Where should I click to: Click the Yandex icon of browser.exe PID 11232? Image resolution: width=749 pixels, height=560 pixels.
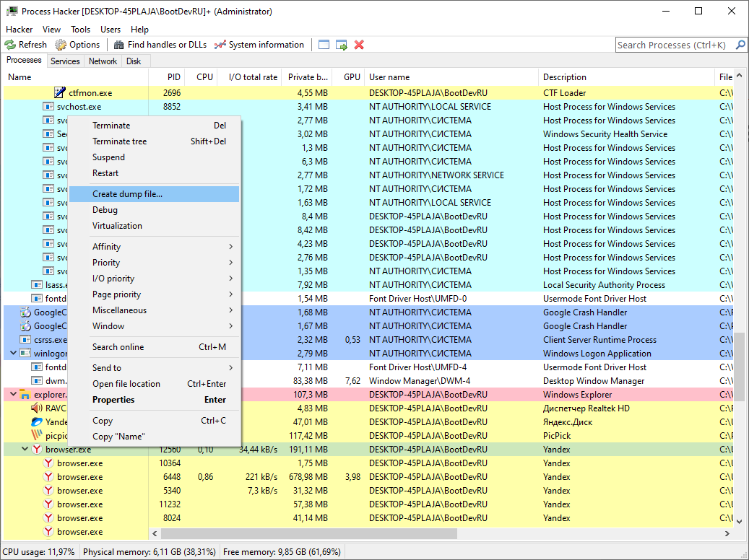click(48, 504)
